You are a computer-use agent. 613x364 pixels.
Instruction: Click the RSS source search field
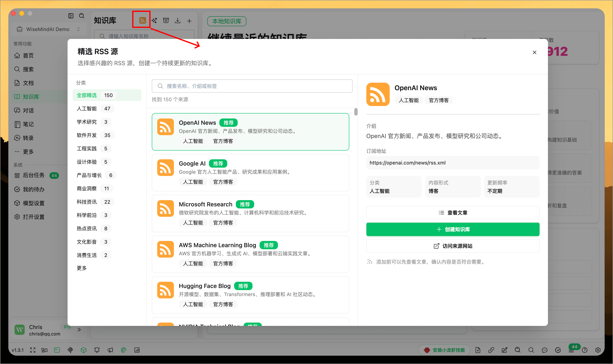252,86
